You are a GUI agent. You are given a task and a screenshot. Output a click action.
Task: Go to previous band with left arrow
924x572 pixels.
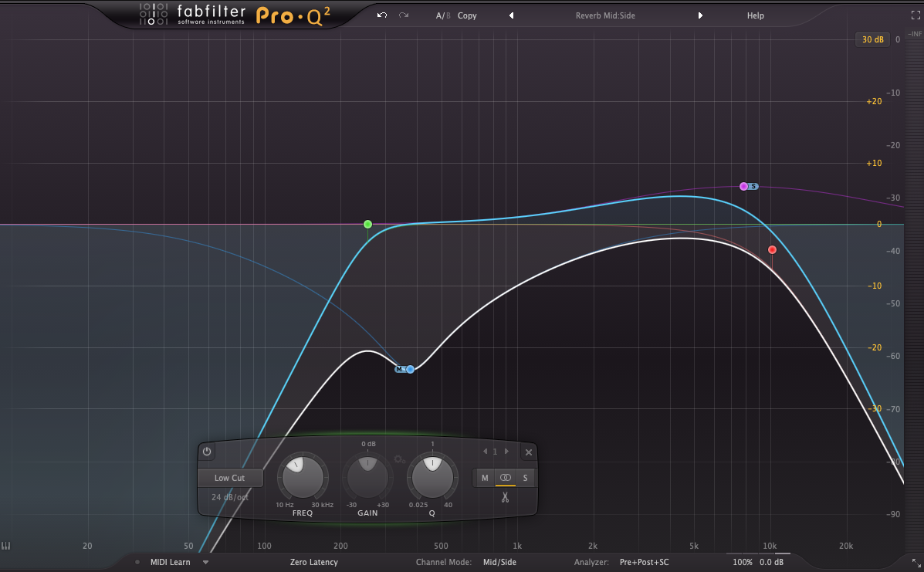click(x=485, y=452)
